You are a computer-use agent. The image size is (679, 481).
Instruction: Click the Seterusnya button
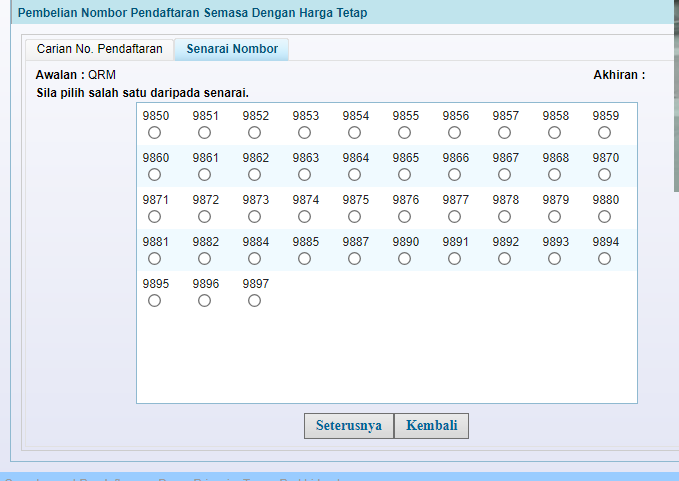coord(348,425)
